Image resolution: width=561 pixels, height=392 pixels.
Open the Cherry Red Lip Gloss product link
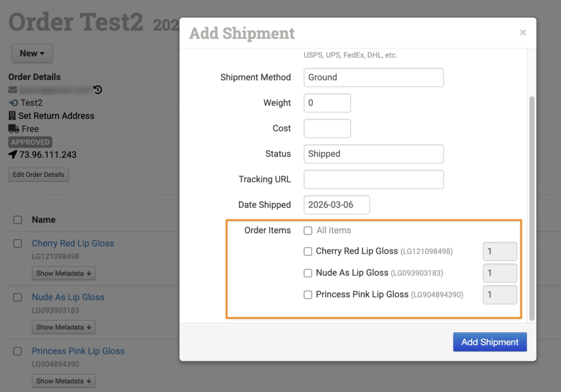tap(73, 244)
